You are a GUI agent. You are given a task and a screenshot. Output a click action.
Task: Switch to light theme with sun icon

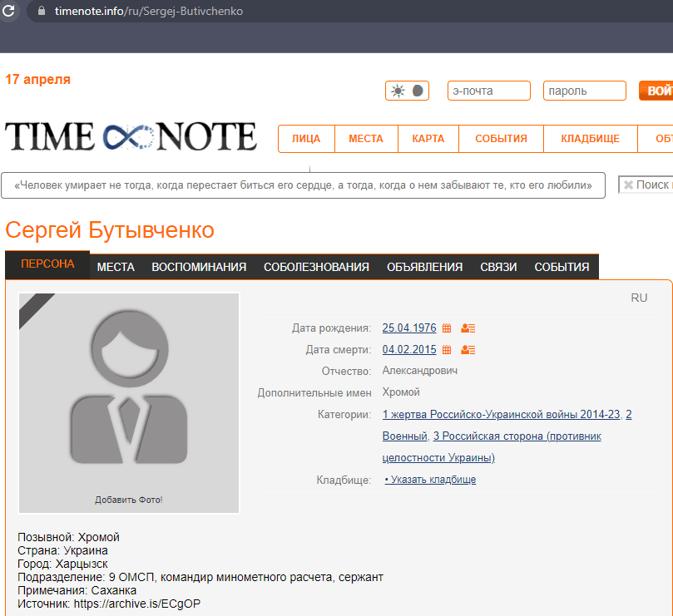398,91
